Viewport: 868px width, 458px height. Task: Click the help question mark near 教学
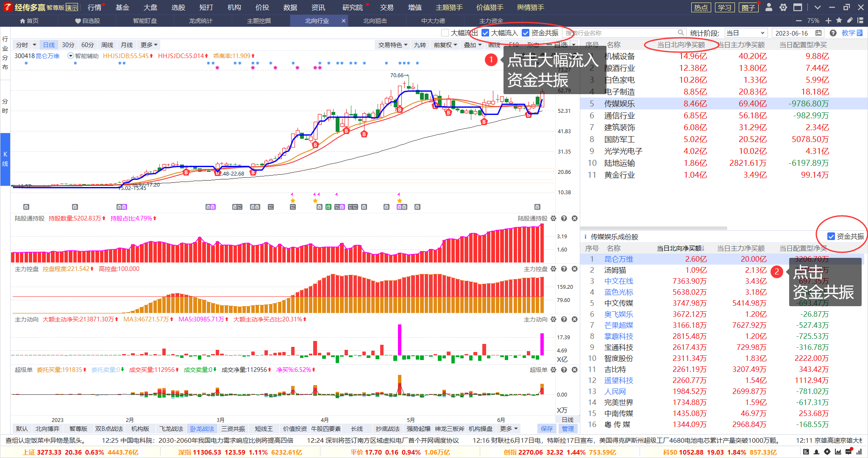click(833, 33)
